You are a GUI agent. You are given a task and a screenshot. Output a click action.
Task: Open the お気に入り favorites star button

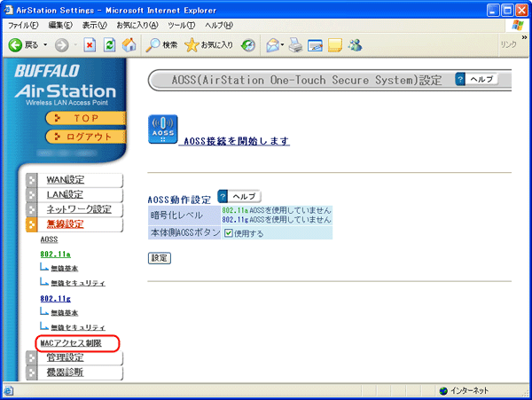click(x=209, y=44)
